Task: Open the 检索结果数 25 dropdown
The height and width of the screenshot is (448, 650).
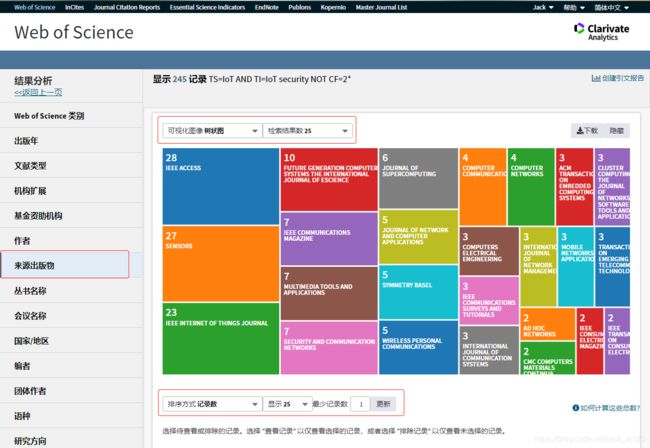Action: (x=308, y=131)
